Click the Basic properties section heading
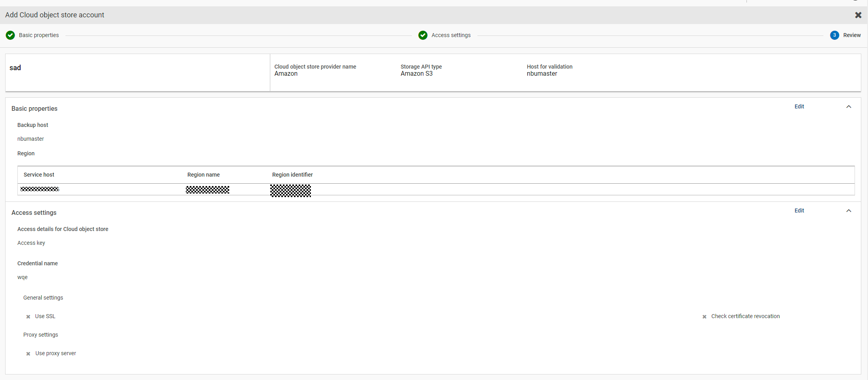The height and width of the screenshot is (380, 868). 34,108
